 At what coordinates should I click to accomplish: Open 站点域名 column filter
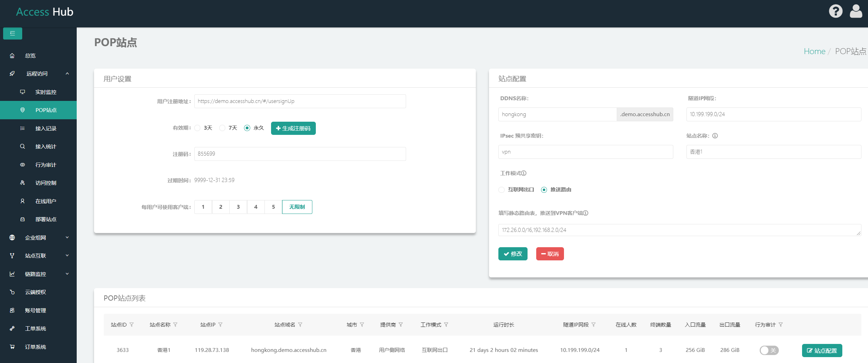pos(300,325)
